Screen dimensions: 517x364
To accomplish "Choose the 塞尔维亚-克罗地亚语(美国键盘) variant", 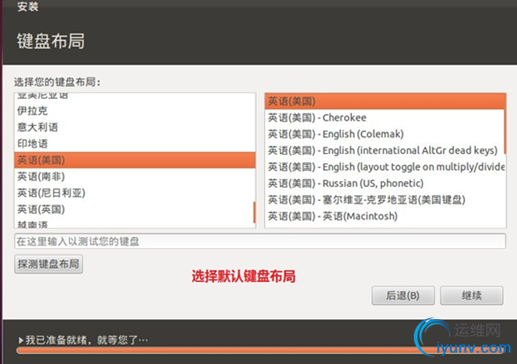I will tap(384, 200).
